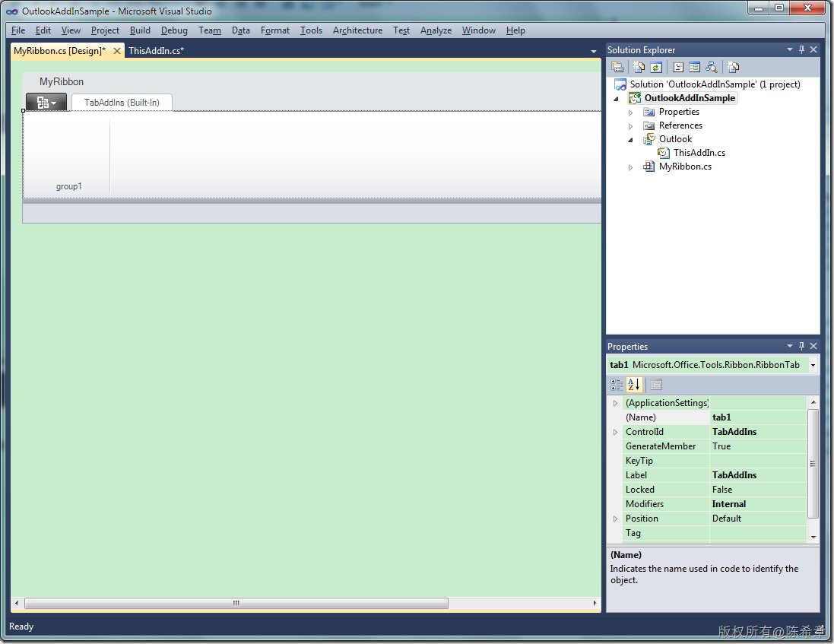Expand the MyRibbon.cs node

(x=631, y=167)
